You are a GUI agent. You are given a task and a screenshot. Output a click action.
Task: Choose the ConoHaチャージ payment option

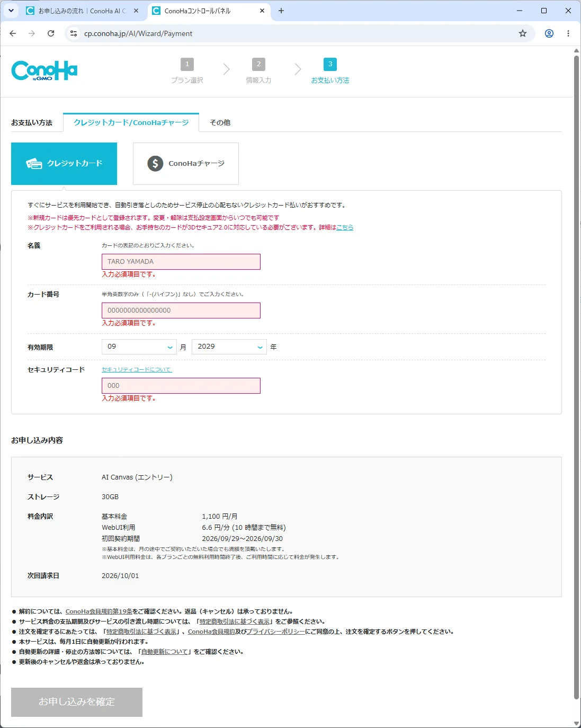click(186, 164)
